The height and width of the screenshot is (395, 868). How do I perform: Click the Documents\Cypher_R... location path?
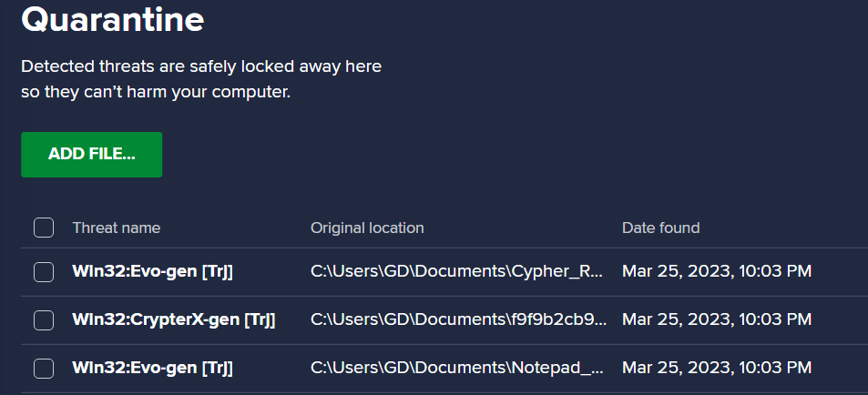(458, 271)
